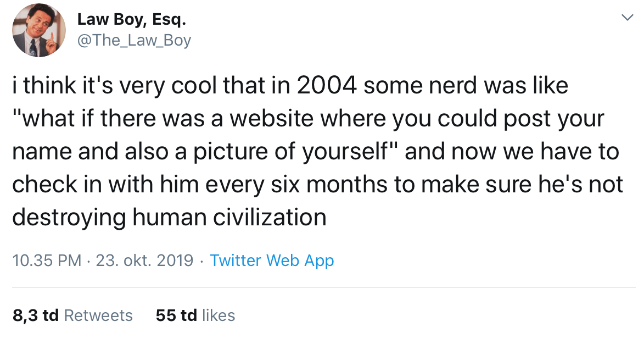
Task: Click "destroying human civilization" text line
Action: [169, 217]
